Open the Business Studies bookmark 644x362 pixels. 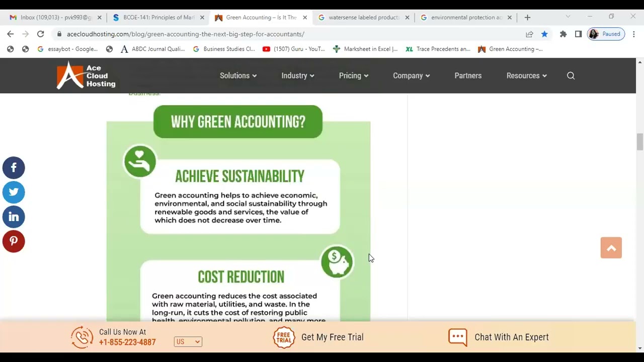(224, 49)
